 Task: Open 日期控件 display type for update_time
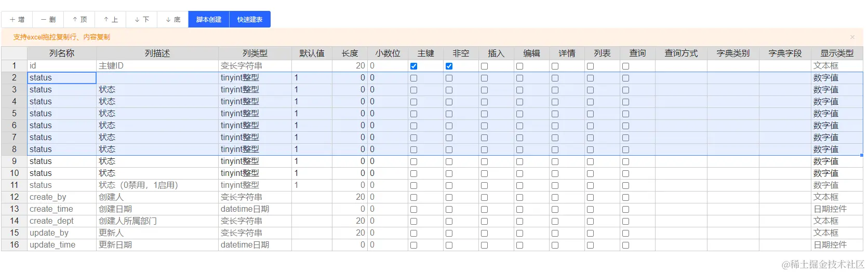837,245
